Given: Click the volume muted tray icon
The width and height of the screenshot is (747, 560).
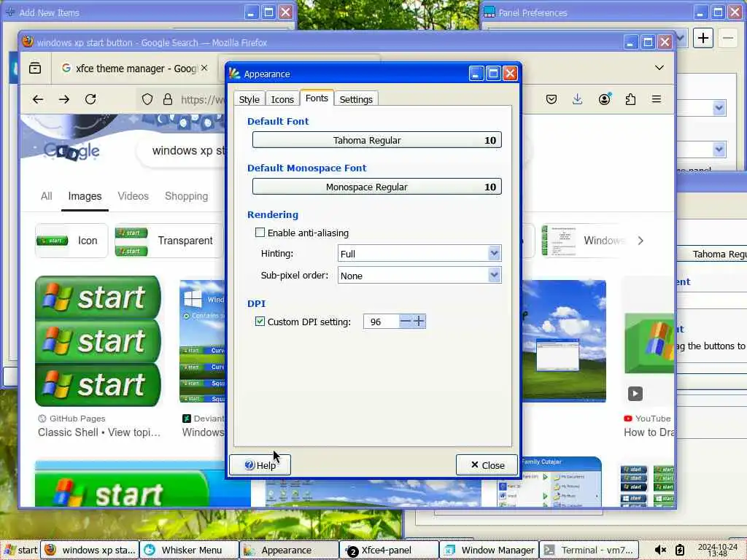Looking at the screenshot, I should (660, 550).
